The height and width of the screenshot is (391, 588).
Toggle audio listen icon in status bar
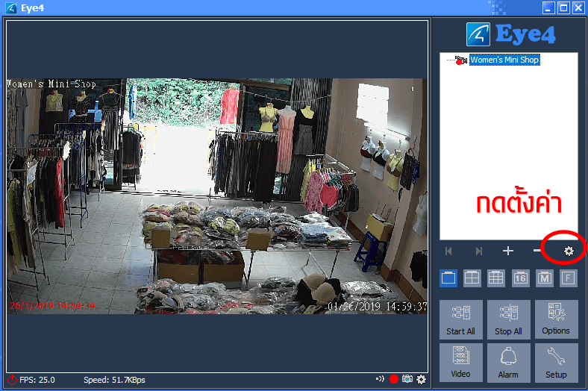[381, 379]
